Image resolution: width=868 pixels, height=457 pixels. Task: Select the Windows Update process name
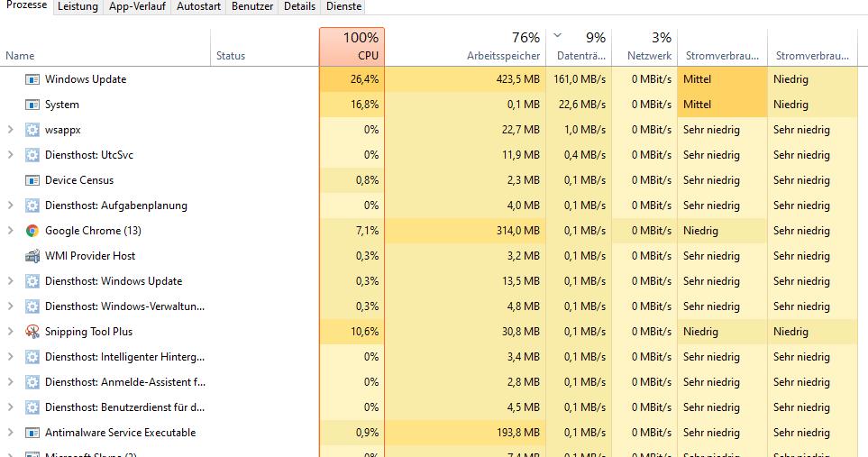[86, 79]
